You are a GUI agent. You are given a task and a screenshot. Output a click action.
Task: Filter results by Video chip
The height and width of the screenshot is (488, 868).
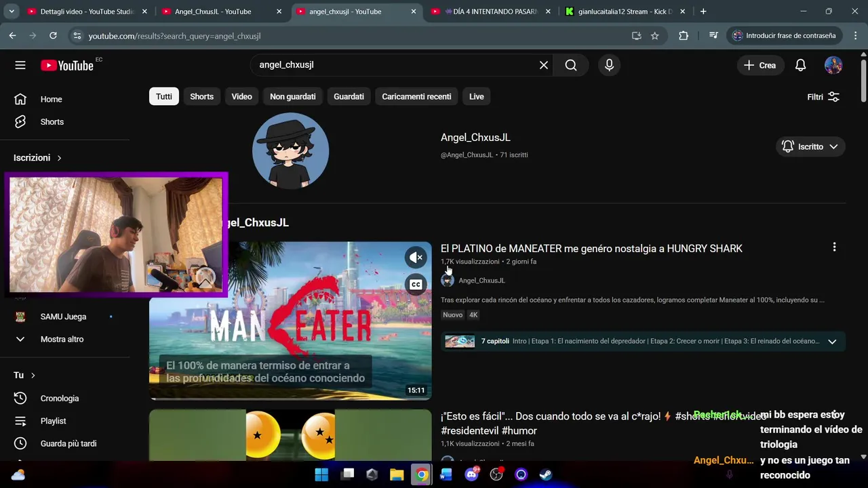[x=241, y=96]
